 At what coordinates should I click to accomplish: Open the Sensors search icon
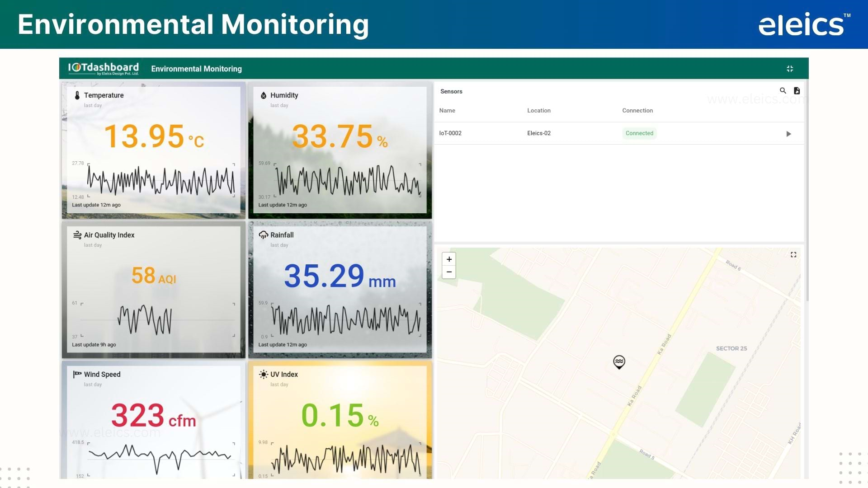[783, 91]
